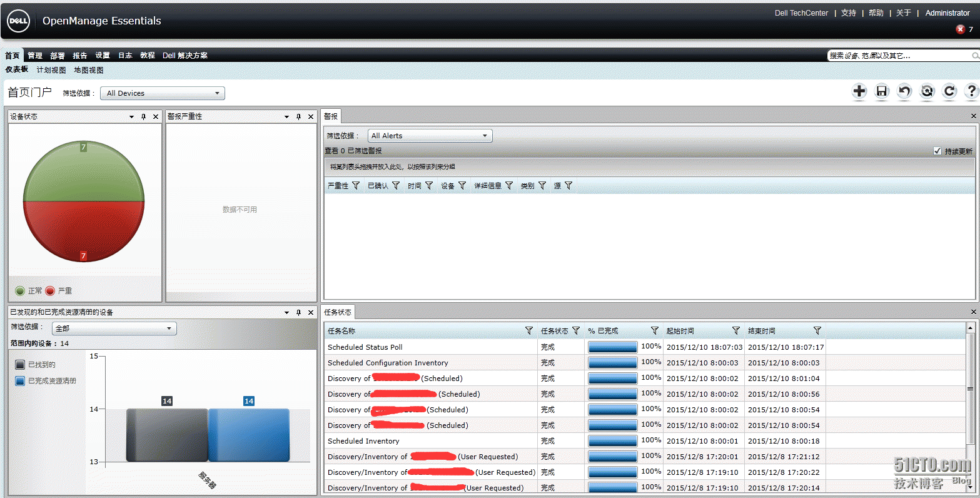Click the 支持 link
The height and width of the screenshot is (498, 980).
[849, 13]
